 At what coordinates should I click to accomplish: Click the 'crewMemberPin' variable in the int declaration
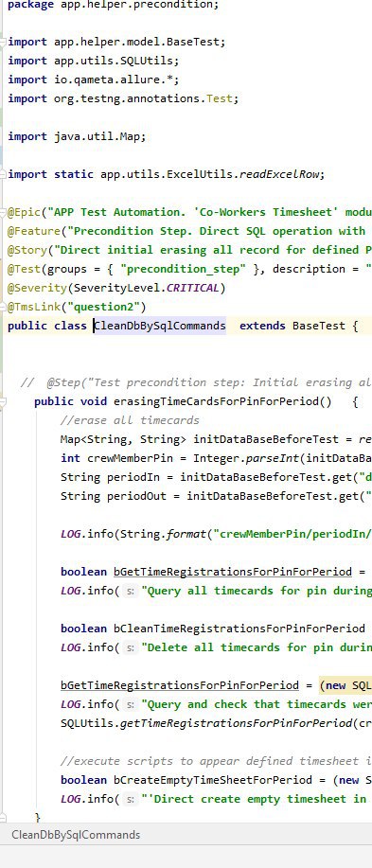127,458
